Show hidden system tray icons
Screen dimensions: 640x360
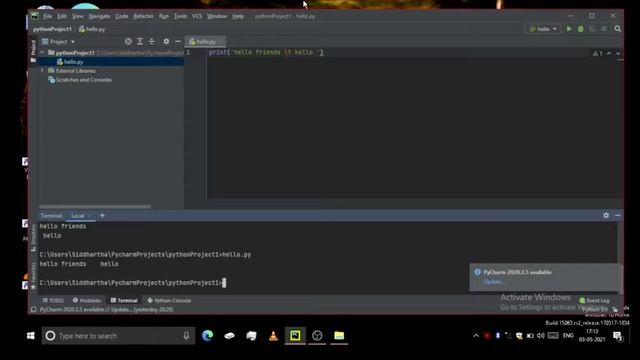(x=476, y=336)
